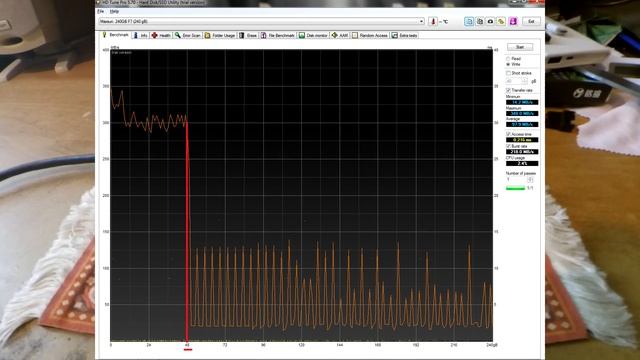Switch to the Disk monitor tab
Screen dimensions: 640x360
click(313, 36)
